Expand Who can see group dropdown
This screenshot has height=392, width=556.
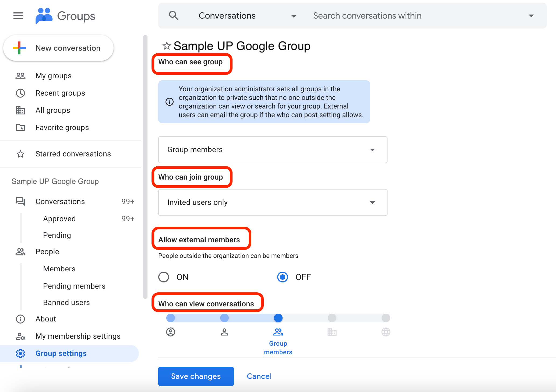273,150
